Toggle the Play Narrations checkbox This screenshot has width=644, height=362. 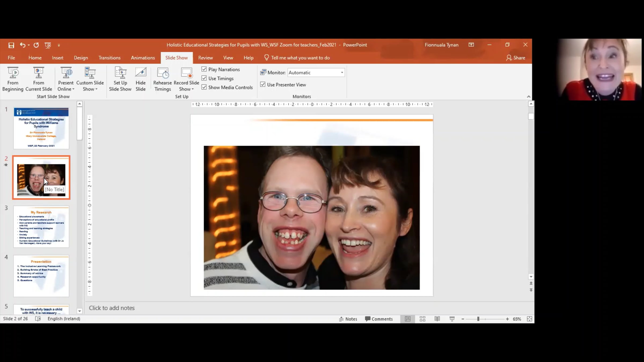click(204, 69)
